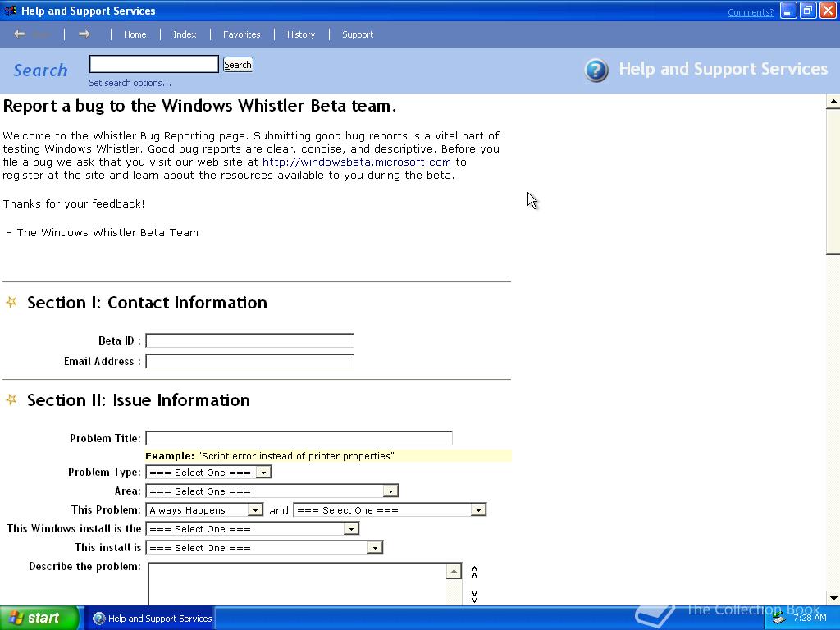Click the Example: Script error hint text
This screenshot has height=630, width=840.
270,456
